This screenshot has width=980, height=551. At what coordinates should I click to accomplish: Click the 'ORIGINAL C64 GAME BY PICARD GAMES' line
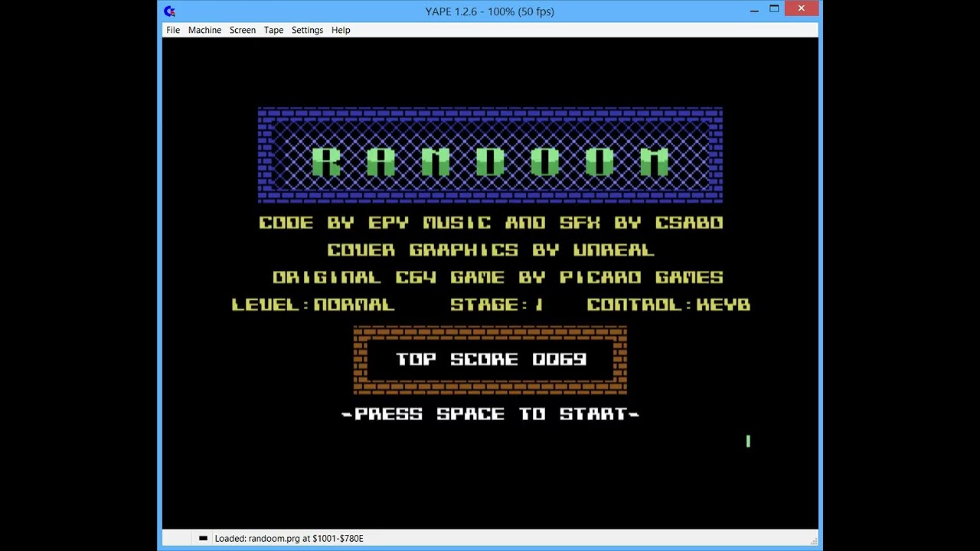pos(498,277)
